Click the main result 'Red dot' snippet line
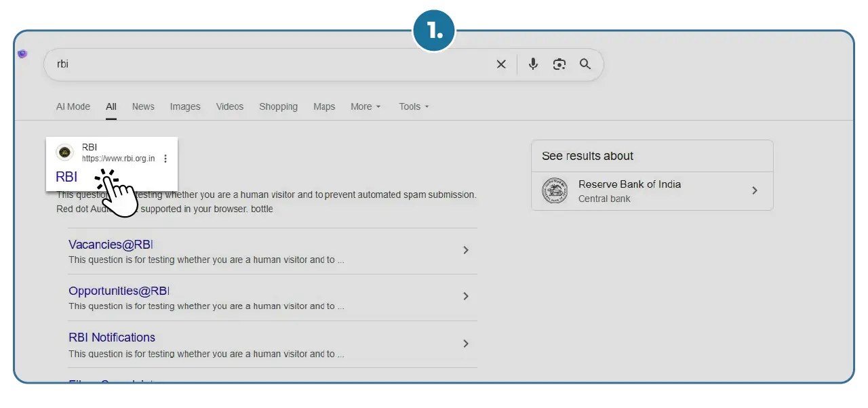This screenshot has width=868, height=408. [x=165, y=209]
